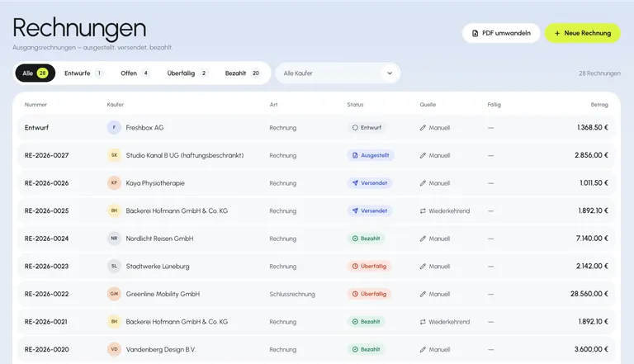
Task: Click the Status column header
Action: click(x=355, y=104)
